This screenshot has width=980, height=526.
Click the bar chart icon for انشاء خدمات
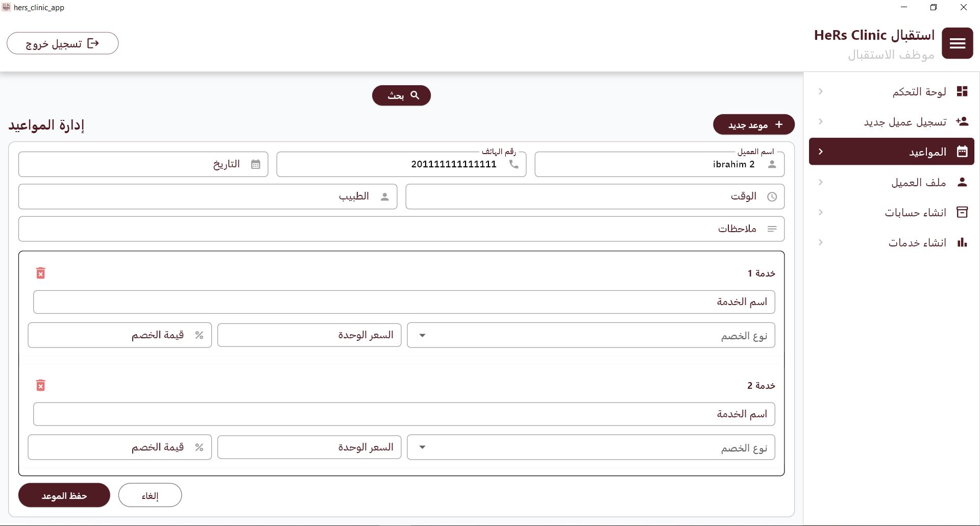[x=962, y=242]
